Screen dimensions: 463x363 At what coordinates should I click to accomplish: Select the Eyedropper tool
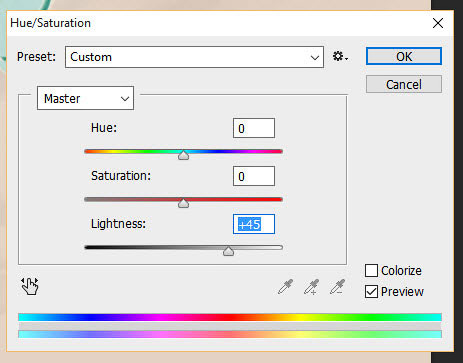coord(285,287)
